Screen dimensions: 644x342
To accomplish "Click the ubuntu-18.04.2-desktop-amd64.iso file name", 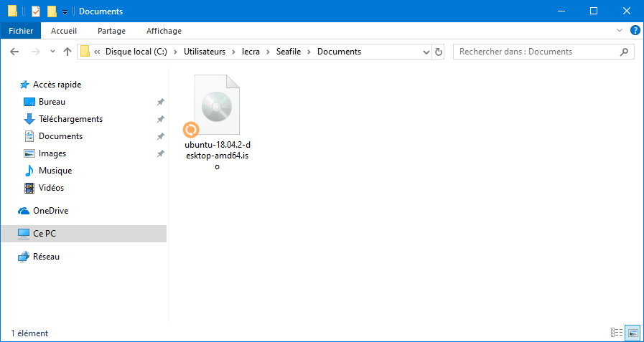I will click(218, 156).
